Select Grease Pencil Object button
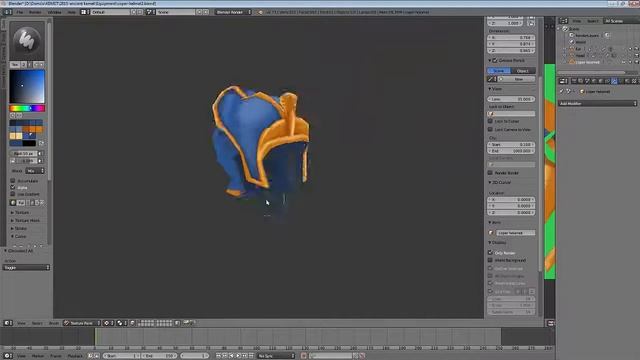Viewport: 640px width, 360px height. [523, 71]
